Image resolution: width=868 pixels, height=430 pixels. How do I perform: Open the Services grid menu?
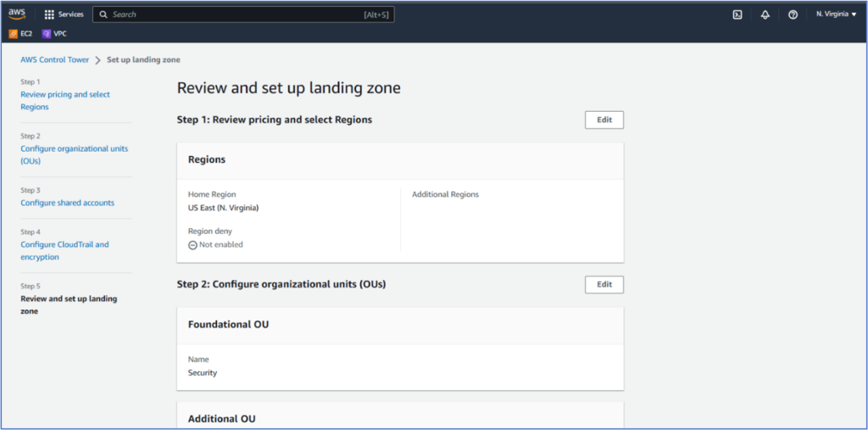tap(64, 14)
